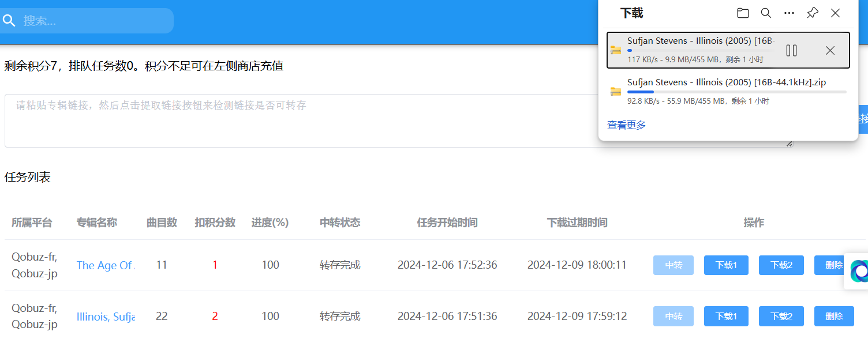Viewport: 868px width, 339px height.
Task: Open the floating assistant icon at right edge
Action: 859,271
